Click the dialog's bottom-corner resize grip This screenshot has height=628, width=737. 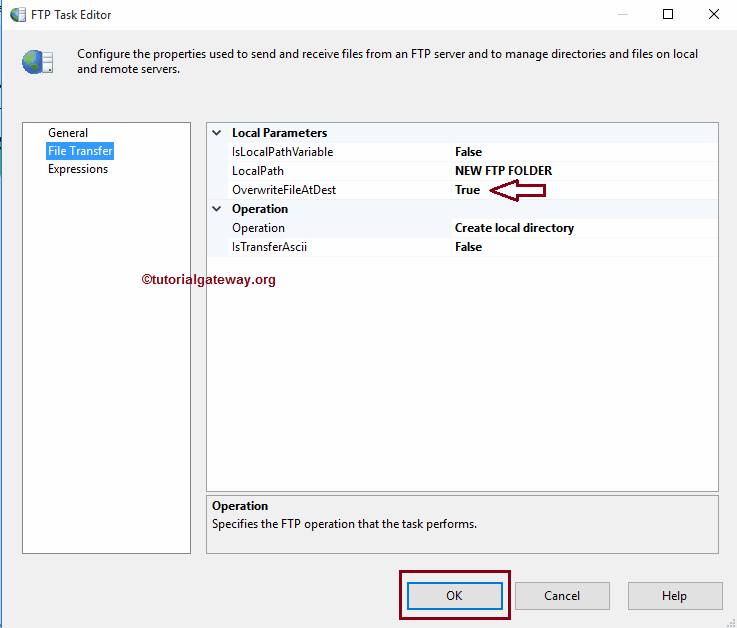pyautogui.click(x=731, y=623)
